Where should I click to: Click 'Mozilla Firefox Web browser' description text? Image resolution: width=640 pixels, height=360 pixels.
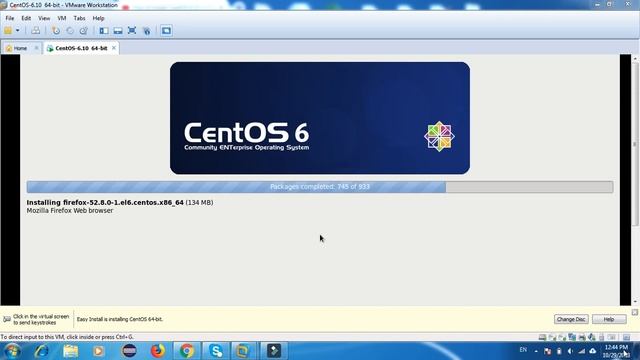[70, 211]
